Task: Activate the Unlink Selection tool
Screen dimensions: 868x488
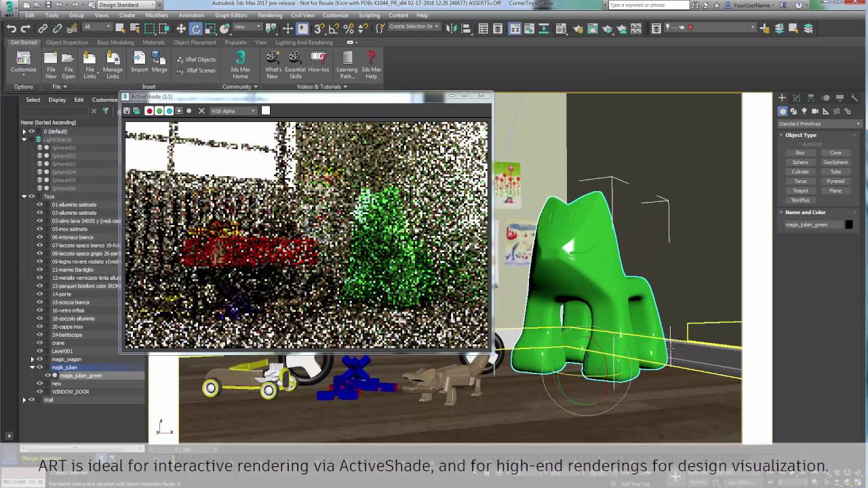Action: coord(58,28)
